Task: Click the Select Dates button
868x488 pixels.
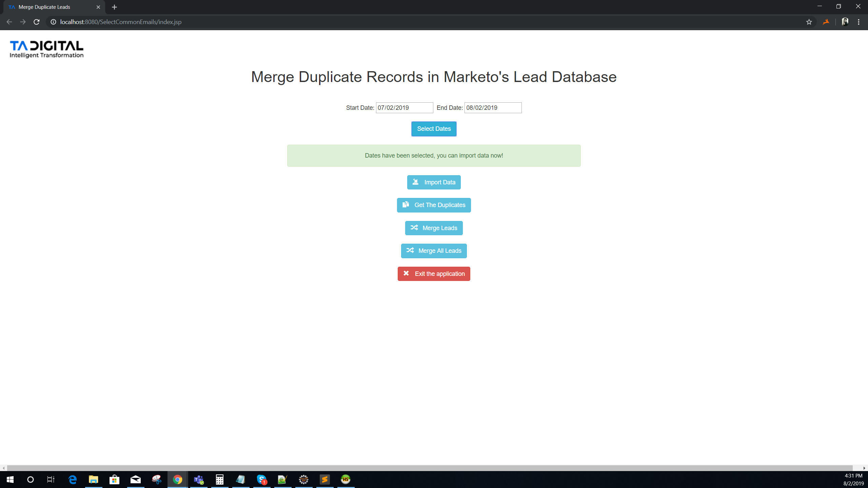Action: [433, 129]
